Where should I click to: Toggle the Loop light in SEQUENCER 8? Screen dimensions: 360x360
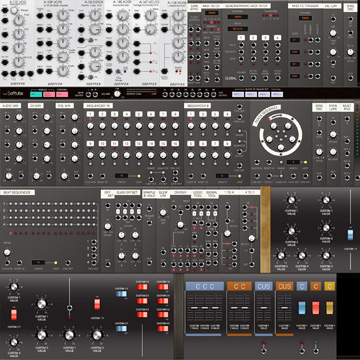(239, 176)
